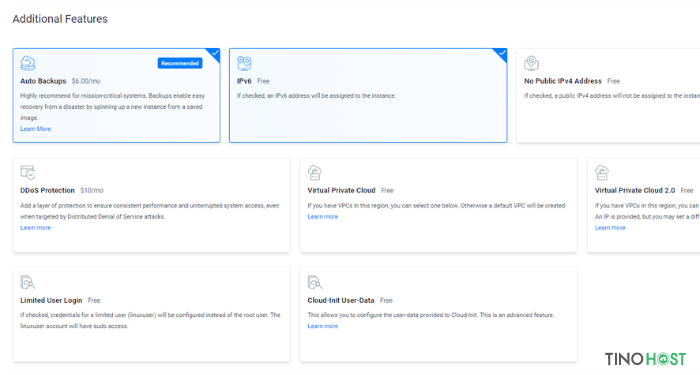Click the Auto Backups description text

click(x=112, y=107)
